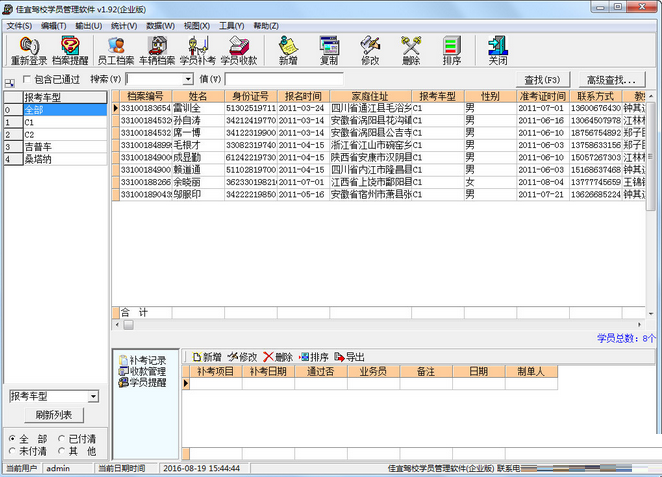Click the 准考证时间 column header

pyautogui.click(x=543, y=96)
